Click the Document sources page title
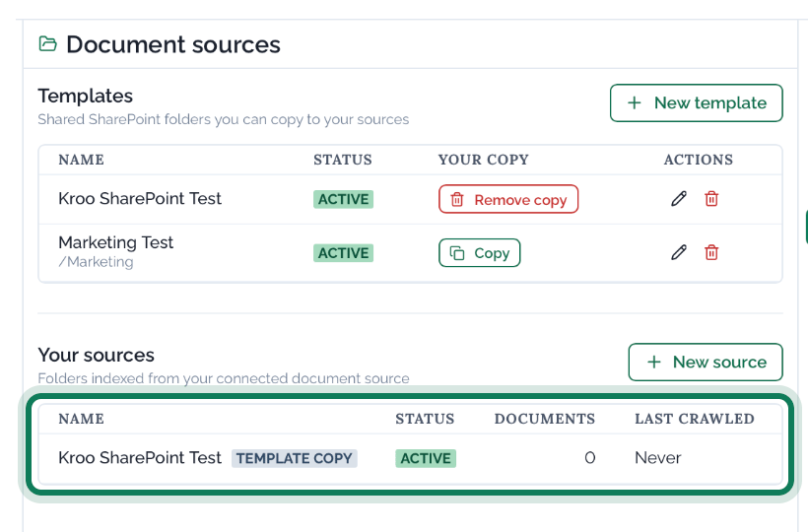Image resolution: width=808 pixels, height=532 pixels. click(173, 44)
